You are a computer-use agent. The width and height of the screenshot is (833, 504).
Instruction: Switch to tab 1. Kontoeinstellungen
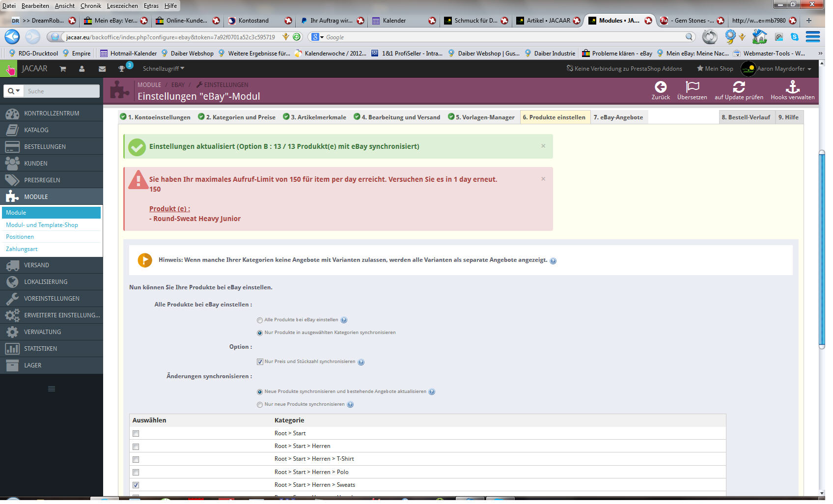[x=155, y=117]
